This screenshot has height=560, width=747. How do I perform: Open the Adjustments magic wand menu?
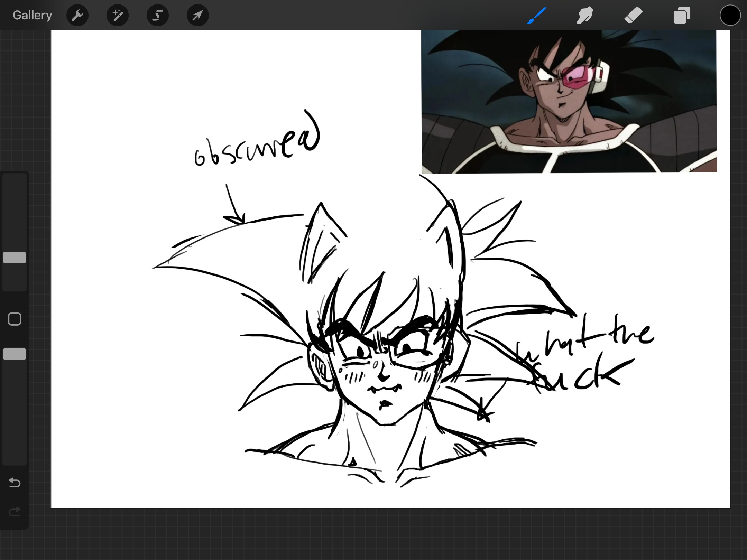point(118,15)
